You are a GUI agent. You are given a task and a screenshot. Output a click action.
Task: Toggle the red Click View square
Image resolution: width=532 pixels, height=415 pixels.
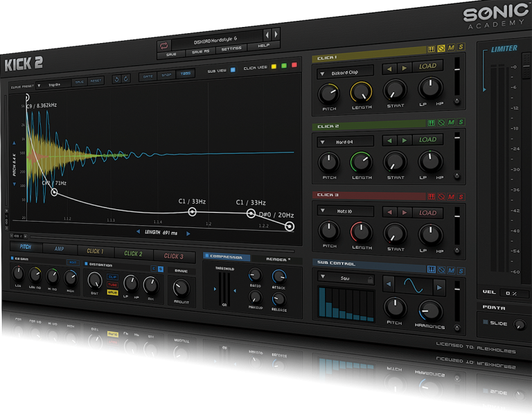pos(294,65)
